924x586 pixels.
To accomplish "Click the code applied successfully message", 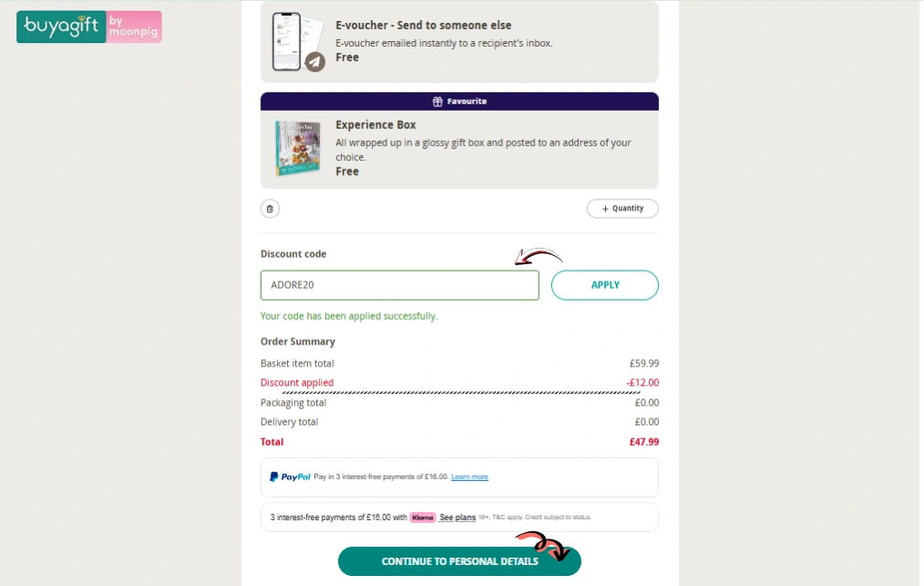I will coord(348,316).
